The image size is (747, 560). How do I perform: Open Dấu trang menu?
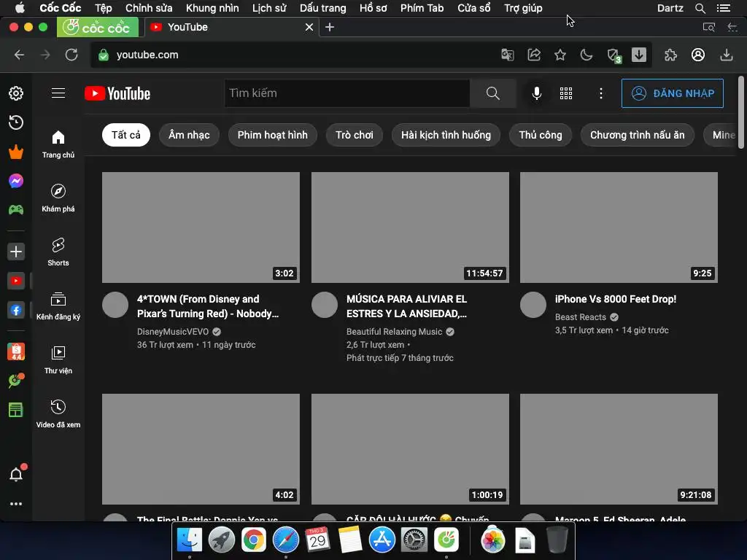pyautogui.click(x=322, y=8)
